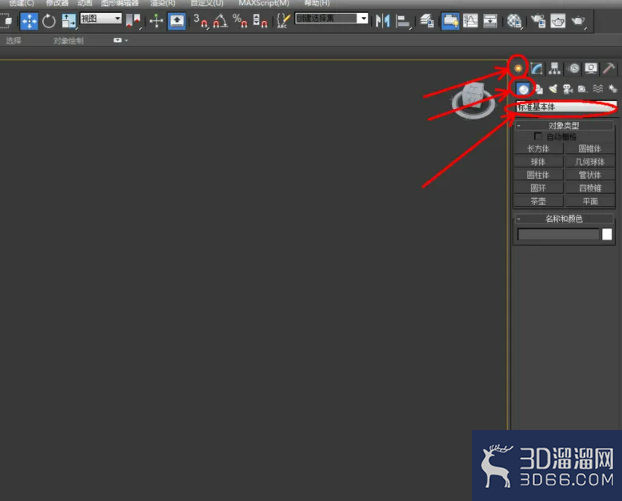Collapse the 名称和颜色 rollout
The height and width of the screenshot is (501, 622).
coord(564,219)
